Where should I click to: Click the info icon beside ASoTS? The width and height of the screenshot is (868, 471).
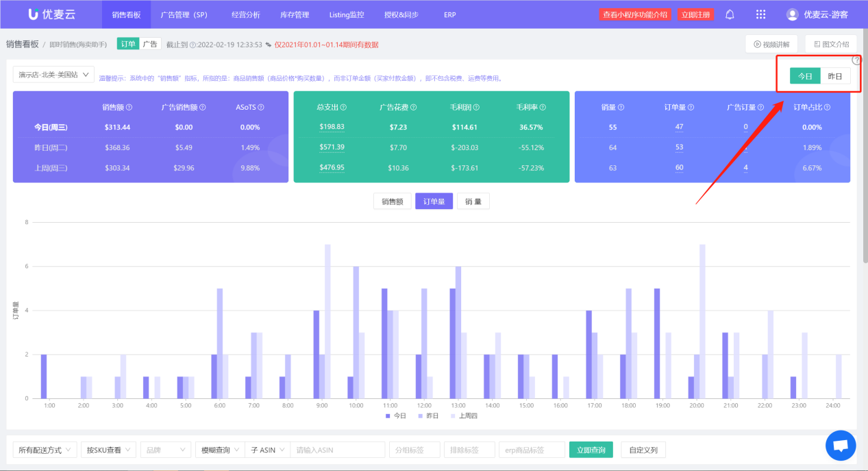pyautogui.click(x=260, y=108)
